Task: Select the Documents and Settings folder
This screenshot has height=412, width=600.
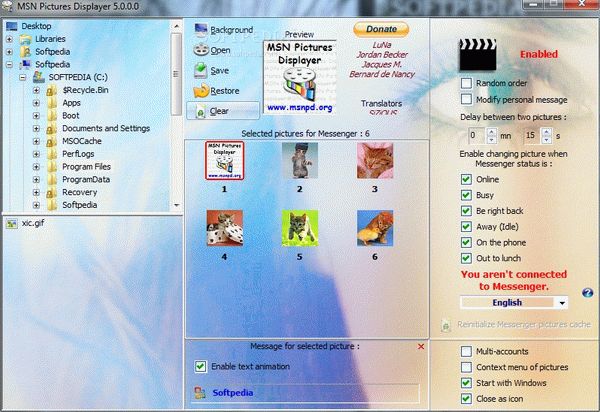Action: click(105, 128)
